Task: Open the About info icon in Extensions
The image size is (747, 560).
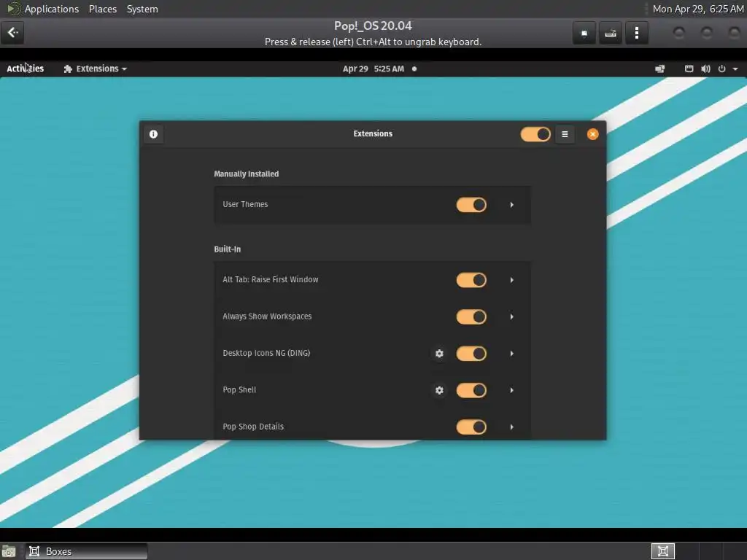Action: click(153, 134)
